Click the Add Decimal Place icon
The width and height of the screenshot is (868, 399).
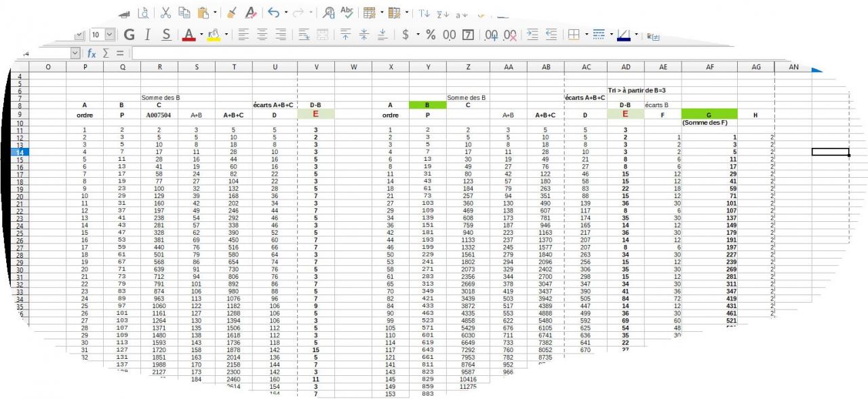[x=492, y=34]
